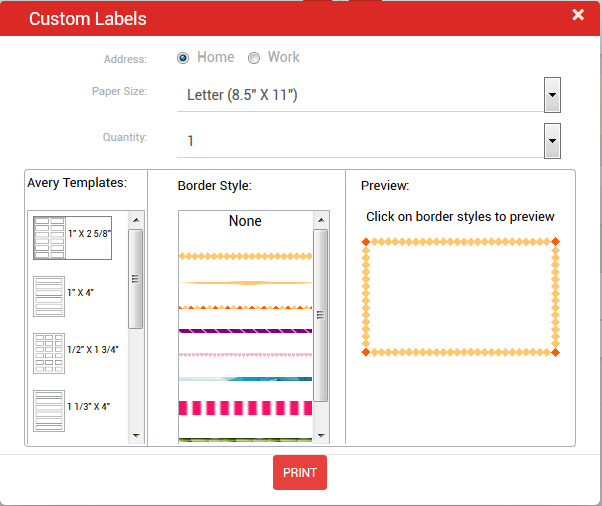Close the Custom Labels dialog
The width and height of the screenshot is (602, 506).
(x=578, y=15)
